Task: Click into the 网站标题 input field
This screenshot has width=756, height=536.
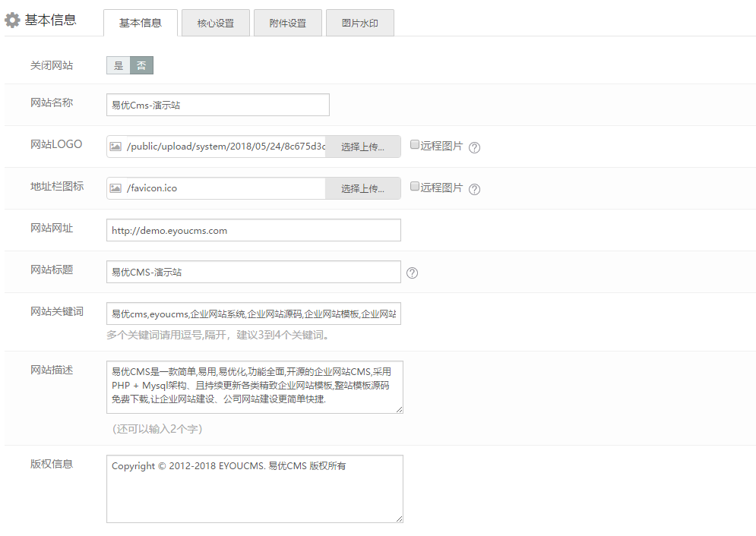Action: (x=254, y=272)
